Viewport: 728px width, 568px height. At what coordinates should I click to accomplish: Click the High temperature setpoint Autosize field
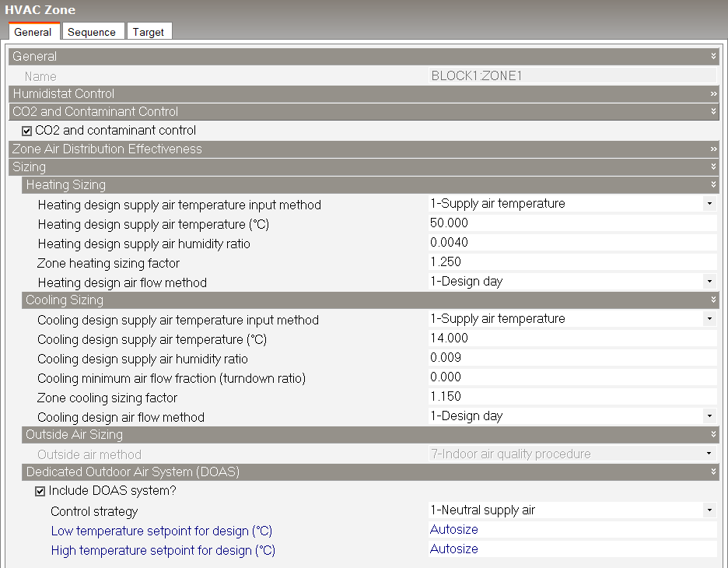click(x=571, y=549)
